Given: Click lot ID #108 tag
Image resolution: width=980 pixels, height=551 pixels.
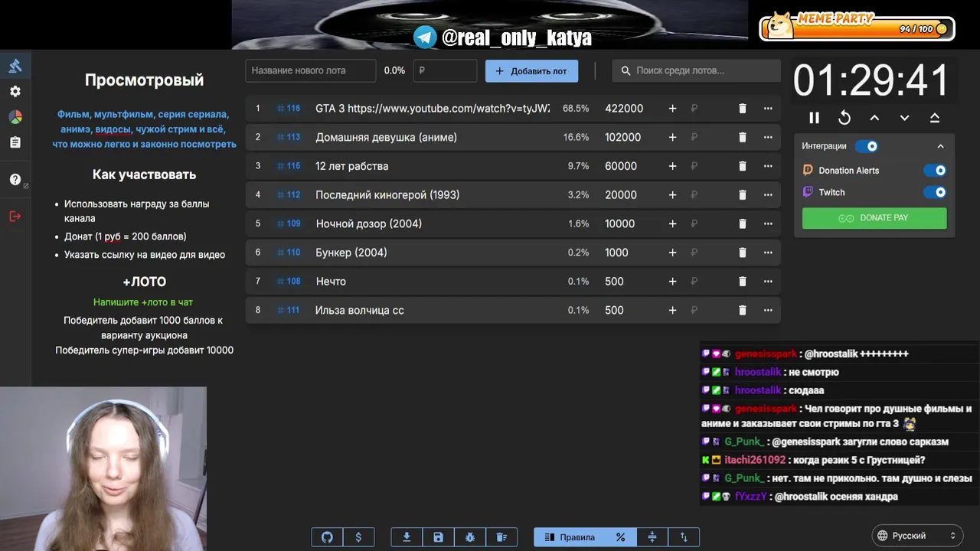Looking at the screenshot, I should [x=289, y=282].
